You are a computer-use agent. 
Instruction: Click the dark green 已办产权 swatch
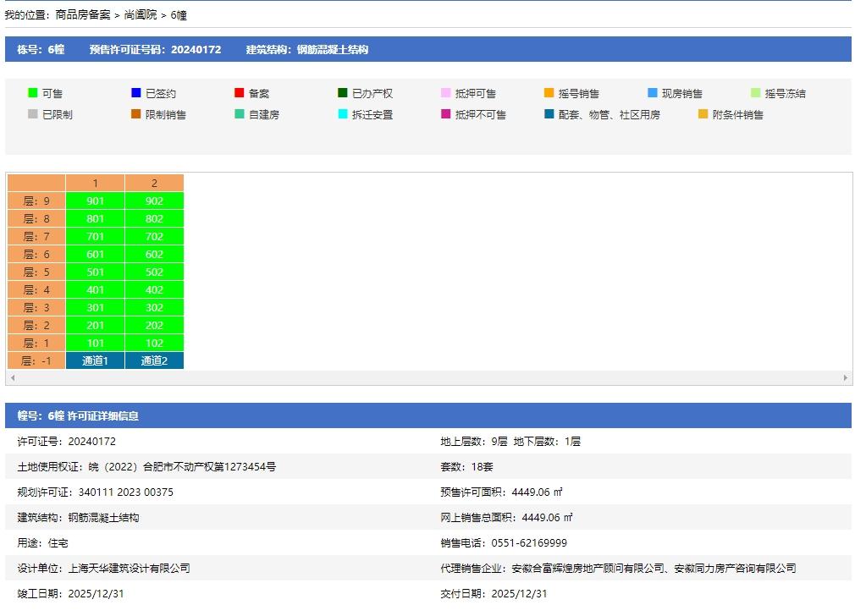343,93
